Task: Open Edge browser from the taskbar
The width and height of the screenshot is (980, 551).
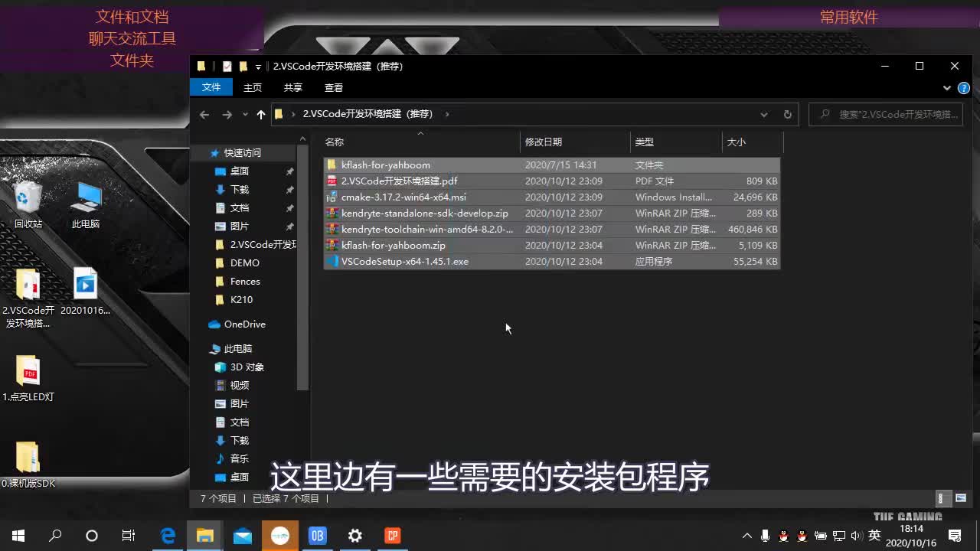Action: tap(168, 536)
